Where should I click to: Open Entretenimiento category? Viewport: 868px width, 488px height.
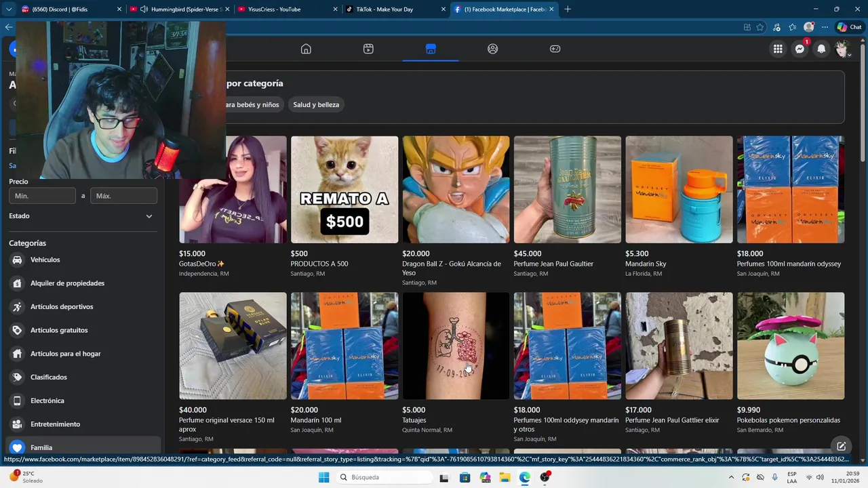click(x=85, y=424)
